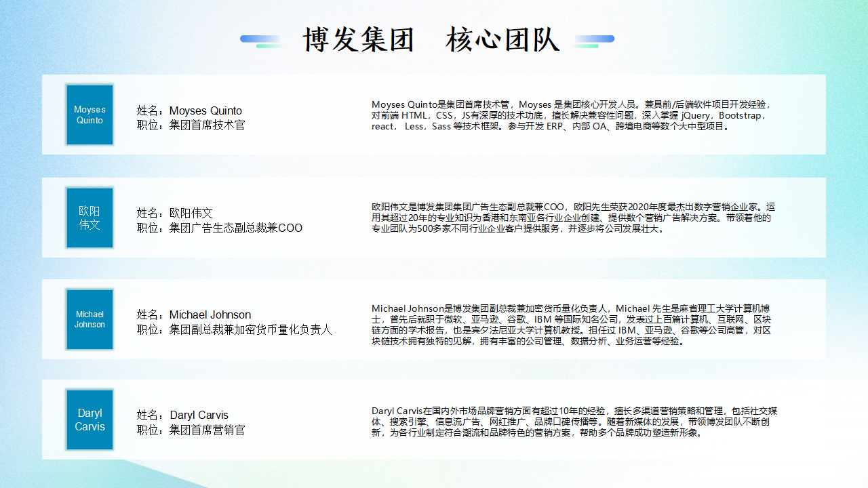Click the Moyses Quinto blue avatar tile
This screenshot has height=488, width=868.
tap(90, 115)
